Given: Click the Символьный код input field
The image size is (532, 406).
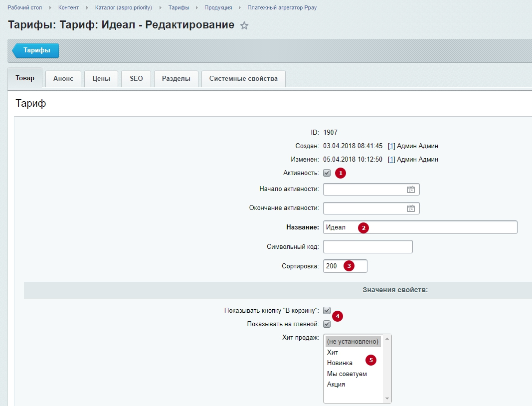Looking at the screenshot, I should tap(368, 246).
